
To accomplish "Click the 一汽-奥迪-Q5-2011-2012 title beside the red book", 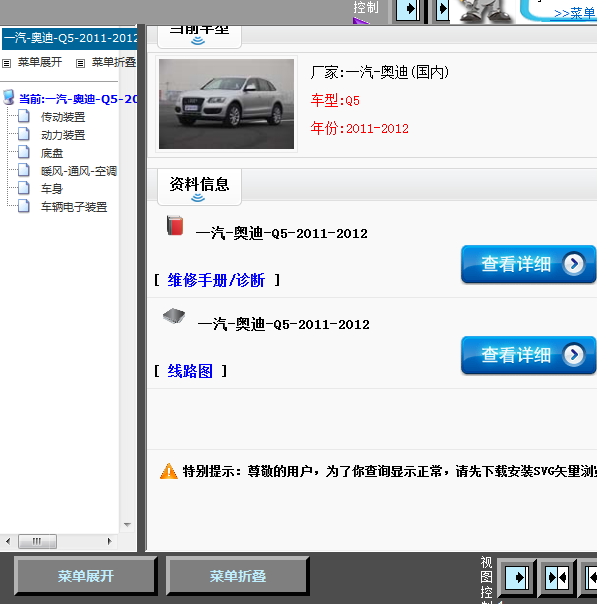I will [x=282, y=233].
